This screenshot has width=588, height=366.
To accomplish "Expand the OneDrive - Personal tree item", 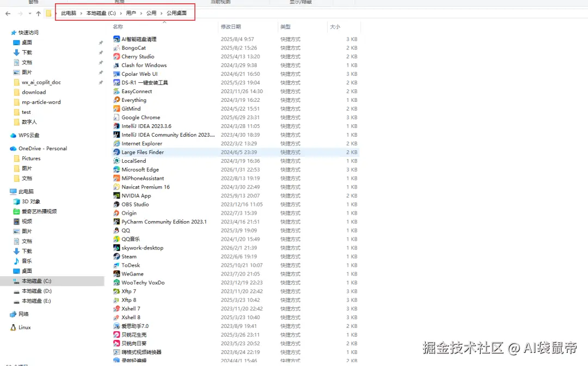I will [7, 148].
